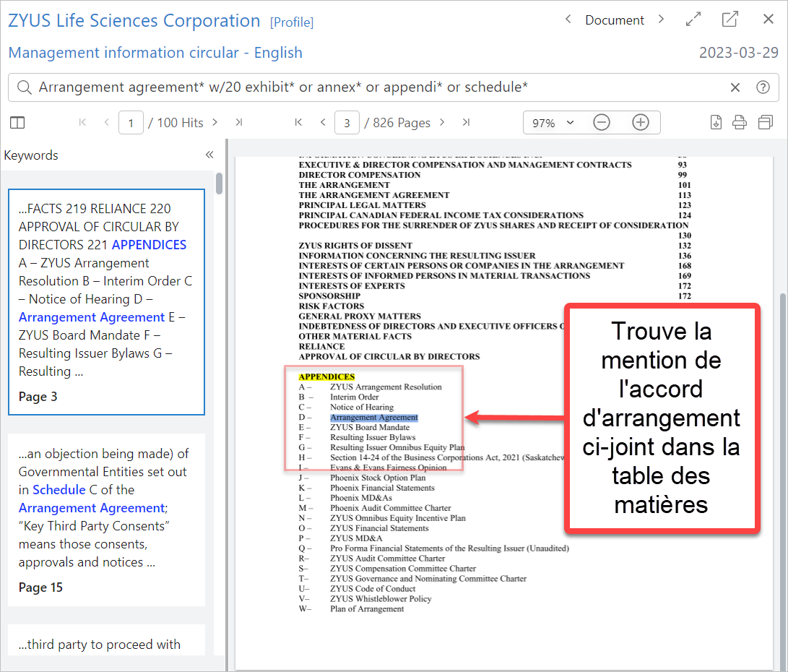Close the document viewer
This screenshot has width=788, height=672.
768,19
